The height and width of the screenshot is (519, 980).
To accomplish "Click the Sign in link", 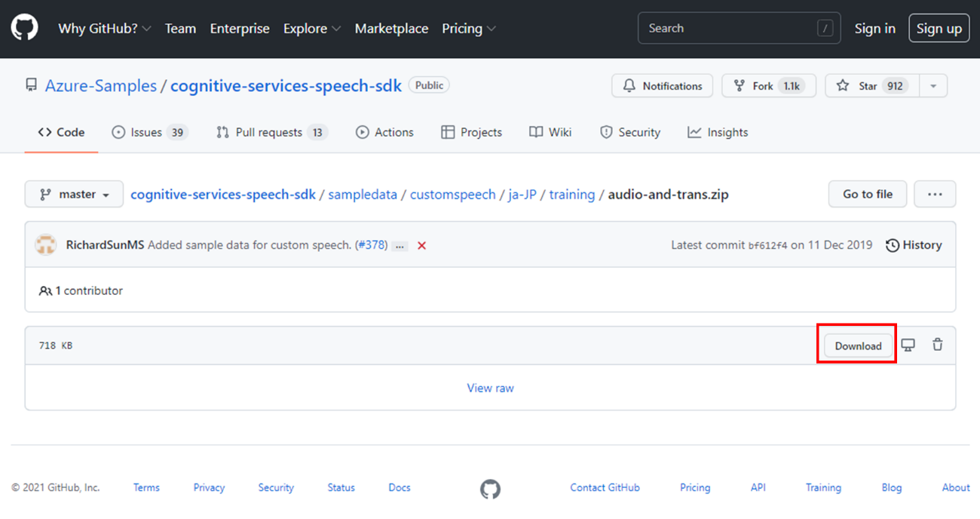I will [x=874, y=29].
